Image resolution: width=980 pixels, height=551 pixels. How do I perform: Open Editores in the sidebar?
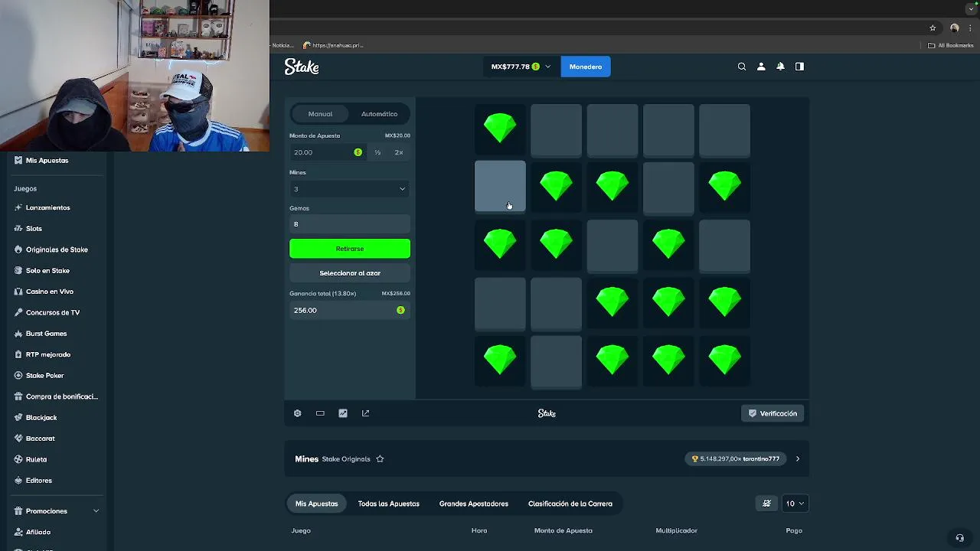(x=38, y=481)
